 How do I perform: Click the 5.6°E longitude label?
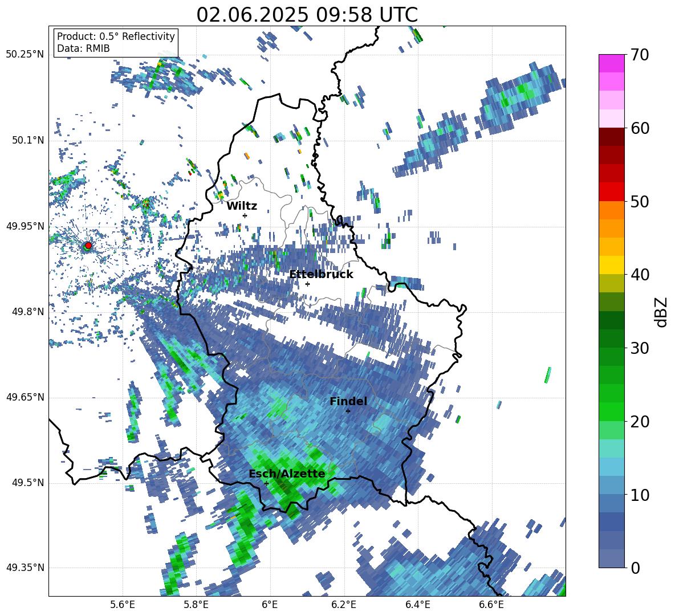[x=123, y=605]
